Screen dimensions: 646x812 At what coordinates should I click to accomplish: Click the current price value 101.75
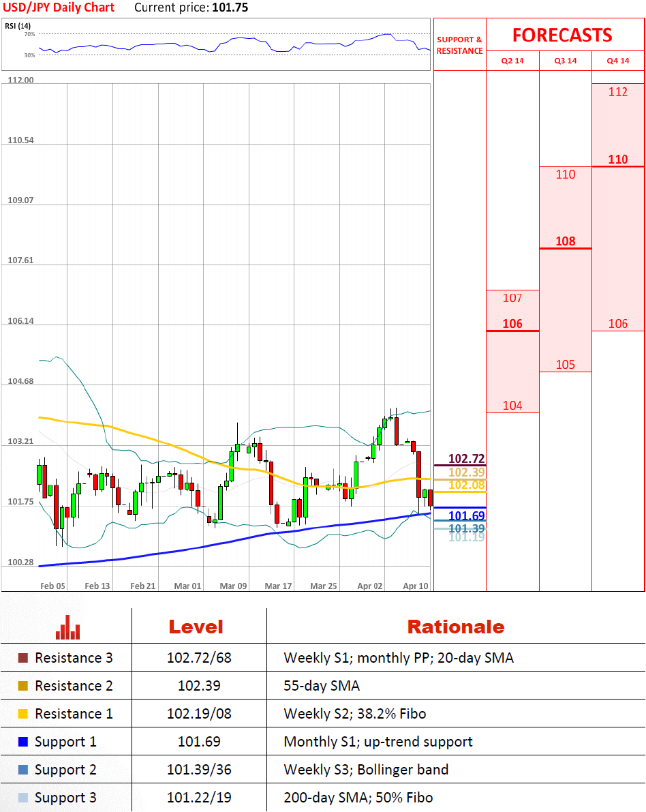230,7
